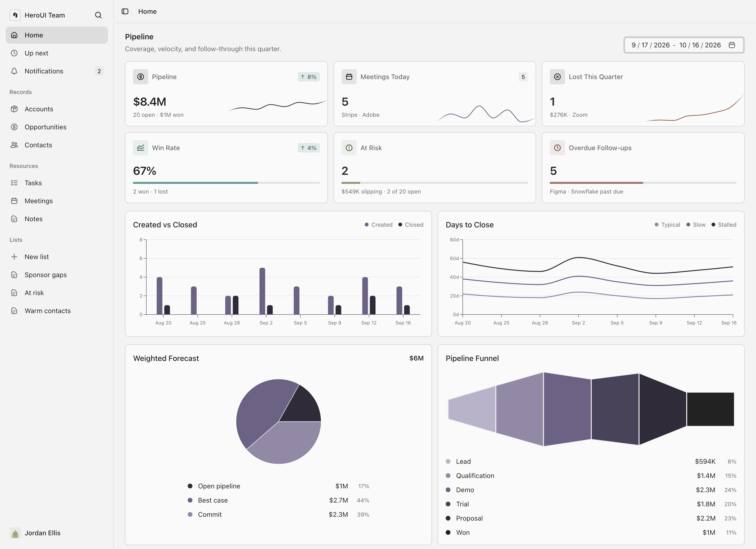Open the Notes page
The height and width of the screenshot is (549, 756).
[57, 219]
